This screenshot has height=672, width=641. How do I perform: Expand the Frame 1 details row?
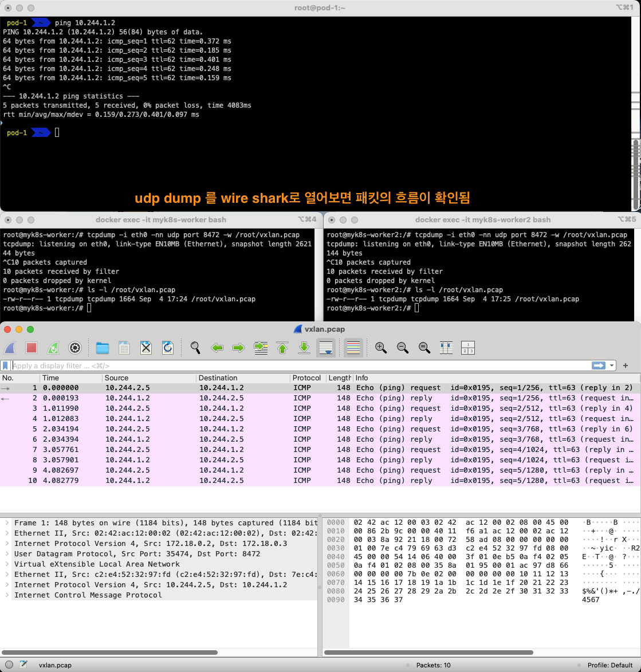[x=7, y=523]
